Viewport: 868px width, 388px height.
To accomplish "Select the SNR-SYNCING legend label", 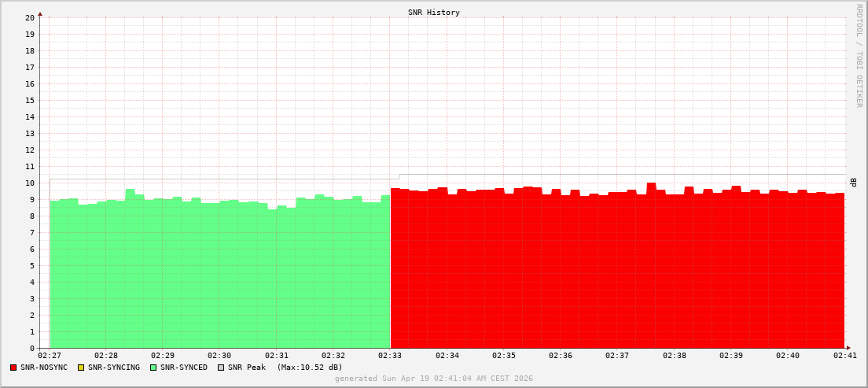I will click(x=113, y=368).
